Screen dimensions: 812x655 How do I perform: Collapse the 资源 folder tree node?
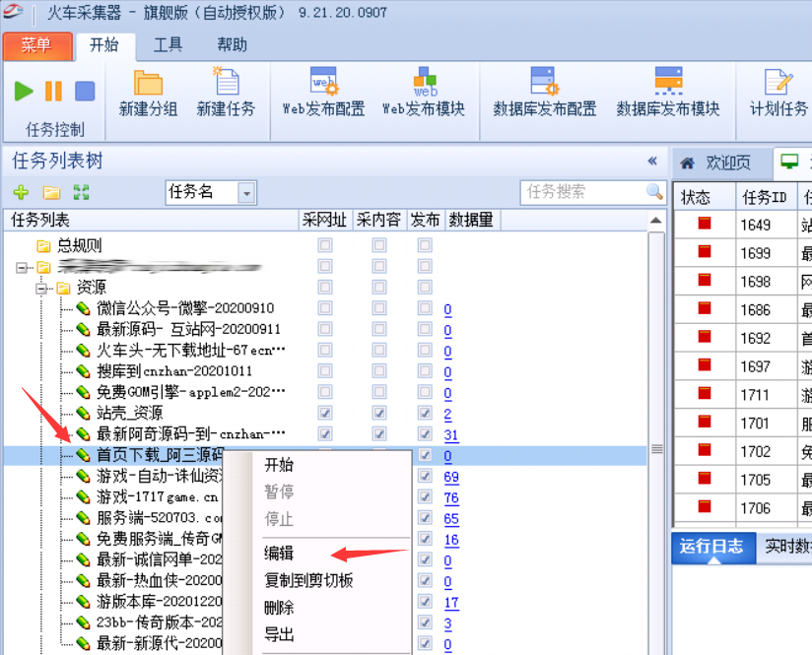[41, 288]
